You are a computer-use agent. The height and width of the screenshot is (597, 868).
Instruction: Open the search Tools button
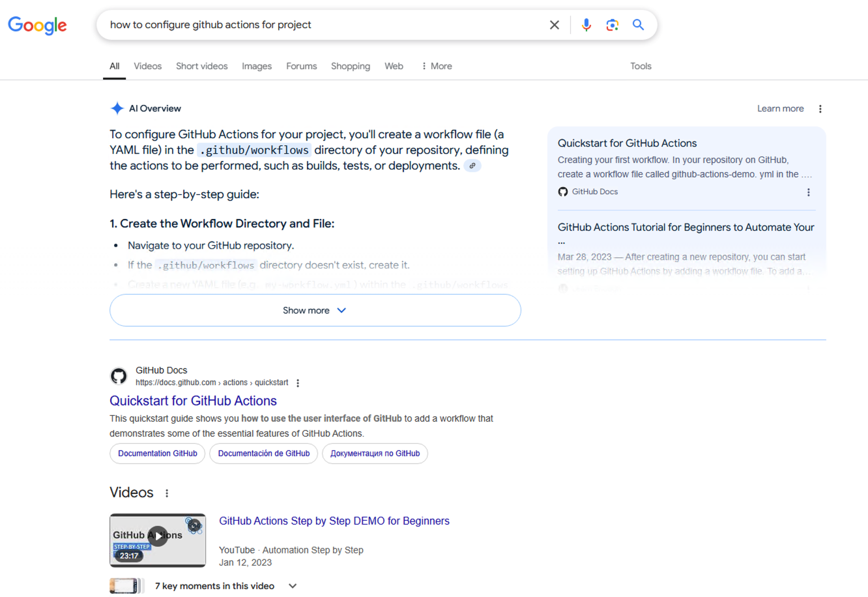[x=641, y=66]
